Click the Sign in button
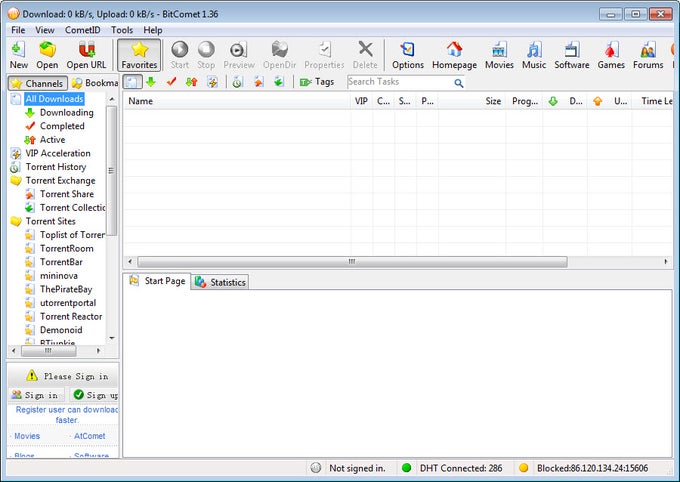The height and width of the screenshot is (482, 680). click(36, 395)
